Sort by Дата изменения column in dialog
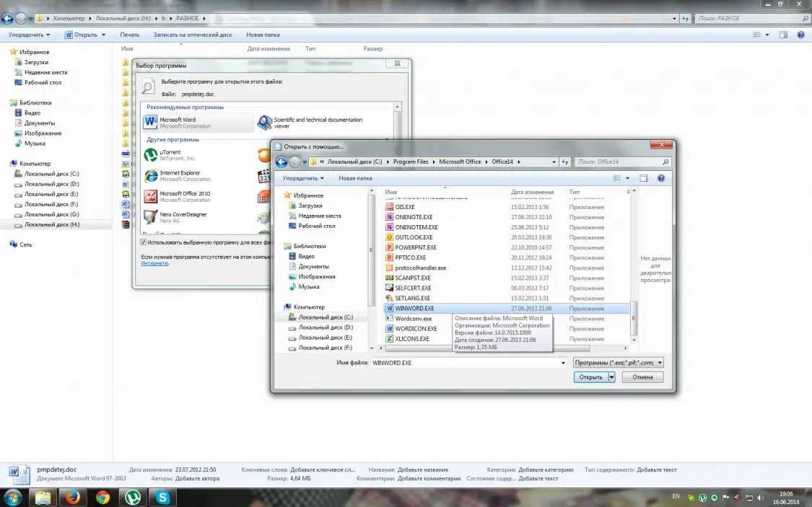Viewport: 812px width, 507px height. tap(533, 192)
